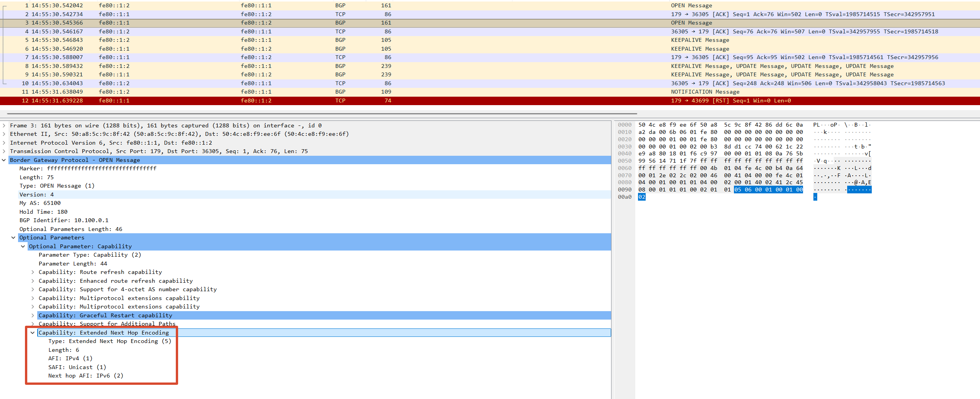Select packet 4 TCP ACK from 36305

pos(490,31)
